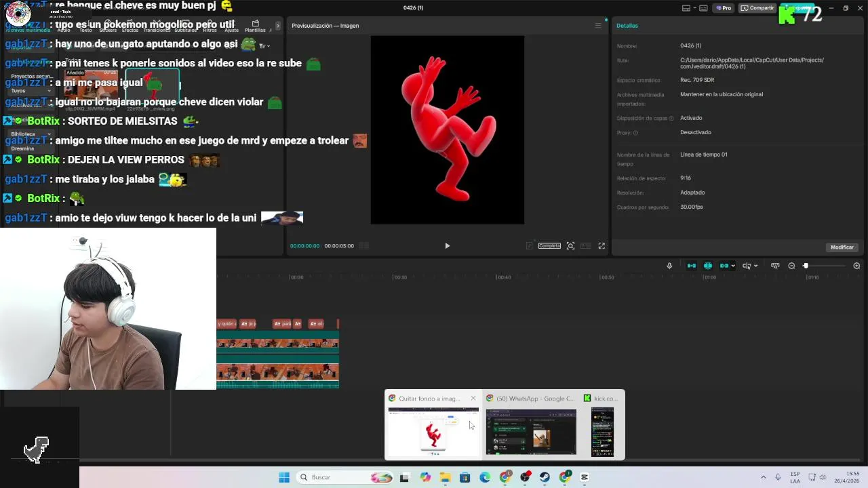Close the Quitar fondo window preview
The image size is (868, 488).
pyautogui.click(x=473, y=399)
